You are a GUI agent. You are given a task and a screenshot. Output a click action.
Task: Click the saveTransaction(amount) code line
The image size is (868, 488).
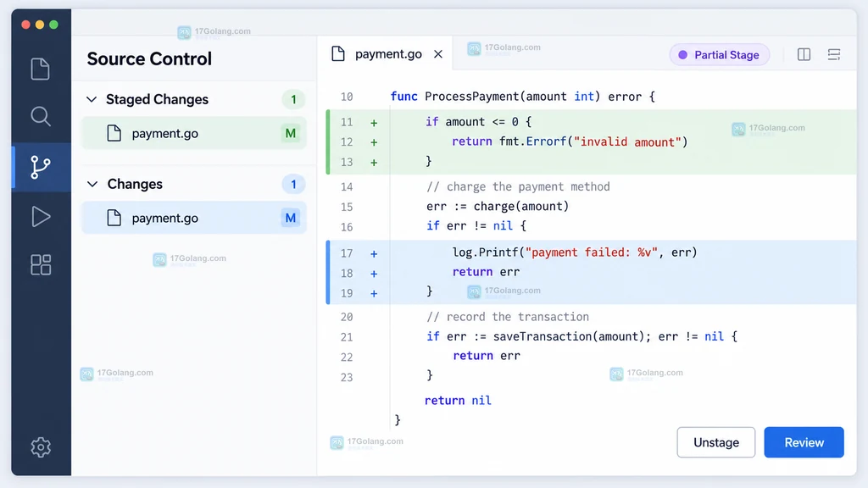pyautogui.click(x=581, y=336)
